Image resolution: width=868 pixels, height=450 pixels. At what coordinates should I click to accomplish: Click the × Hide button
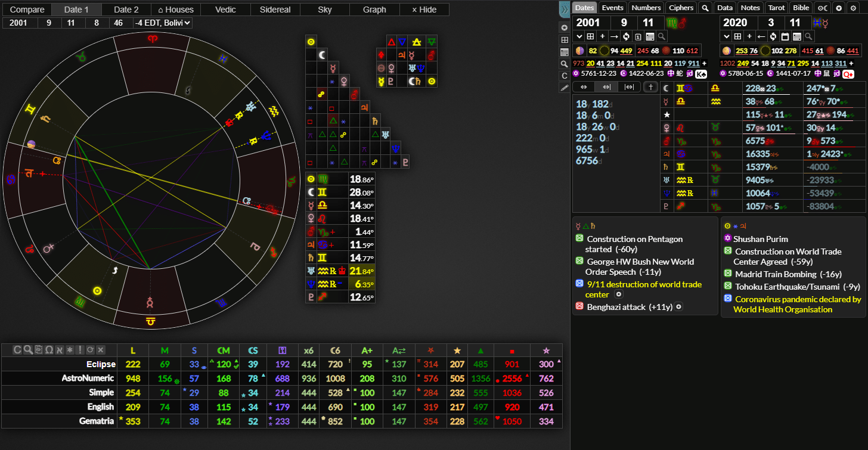(x=424, y=10)
